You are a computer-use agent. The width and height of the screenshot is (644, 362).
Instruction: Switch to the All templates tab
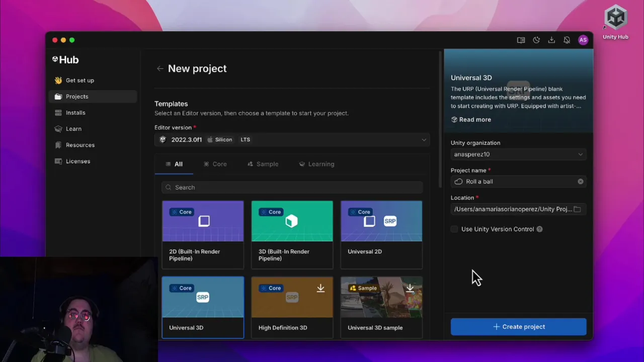point(174,164)
